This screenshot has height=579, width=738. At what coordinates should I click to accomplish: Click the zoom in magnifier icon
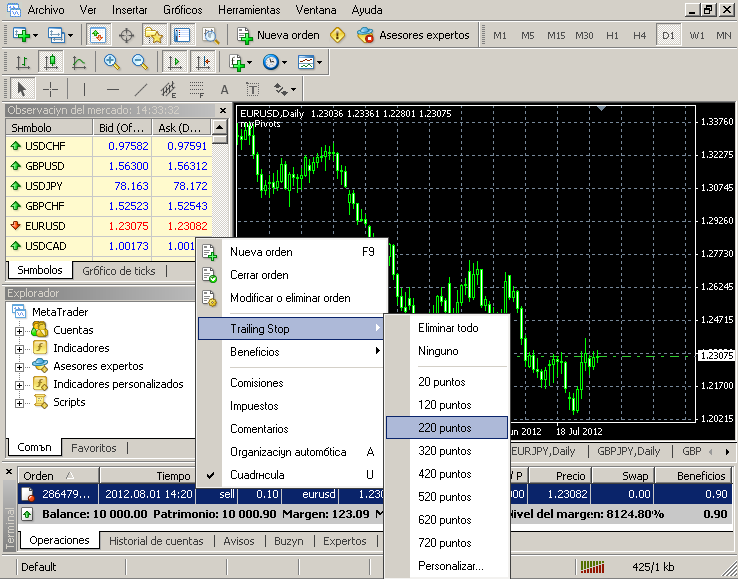coord(111,62)
